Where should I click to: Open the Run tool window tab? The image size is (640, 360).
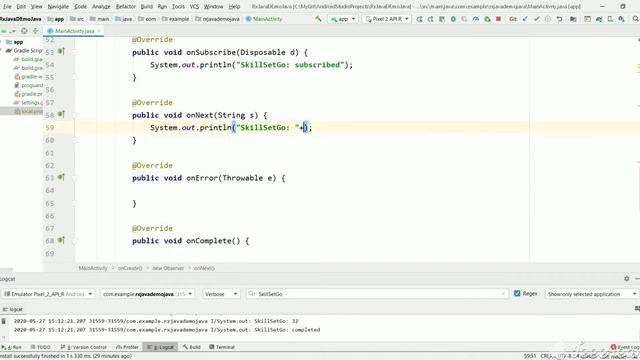[x=12, y=347]
